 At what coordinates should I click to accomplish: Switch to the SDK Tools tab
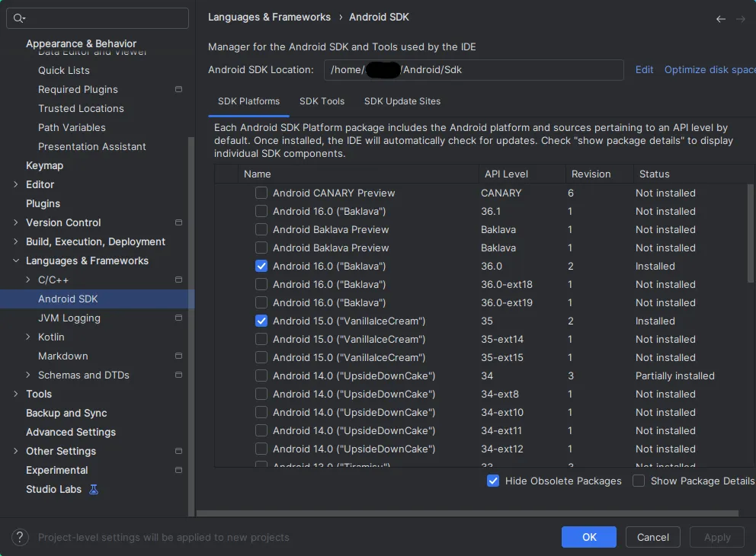click(322, 101)
